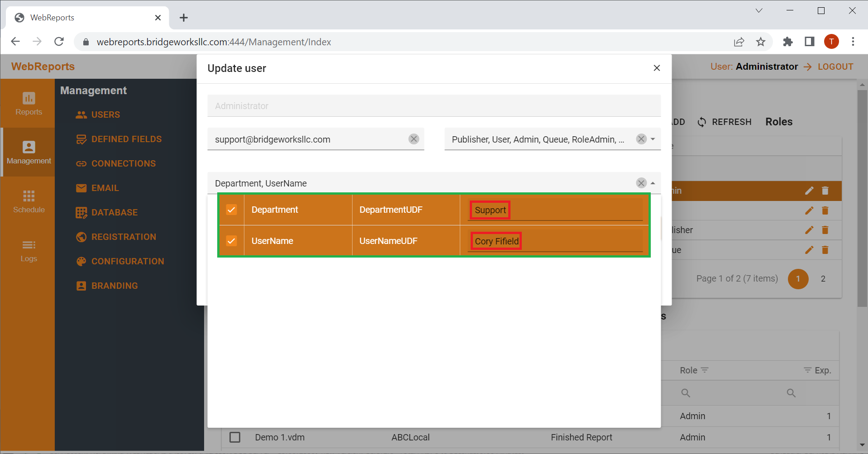Open Database menu item

106,212
